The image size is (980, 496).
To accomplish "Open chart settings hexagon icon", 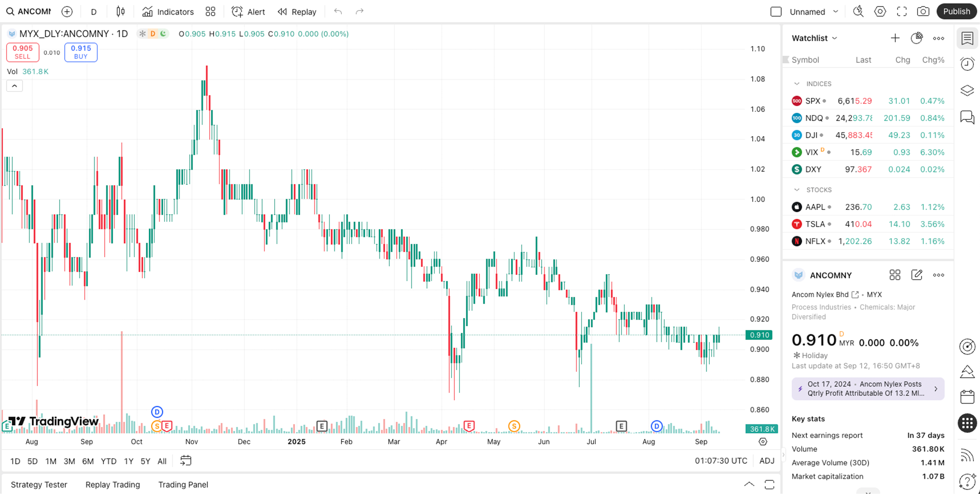I will 880,11.
